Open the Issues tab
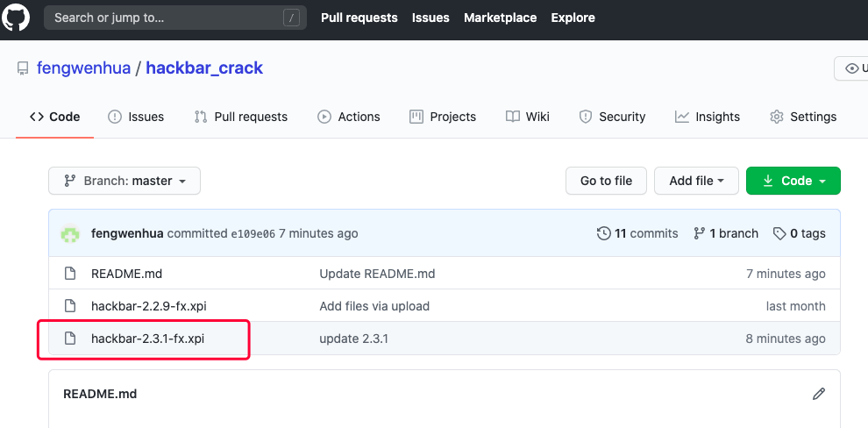This screenshot has height=428, width=868. pos(136,117)
